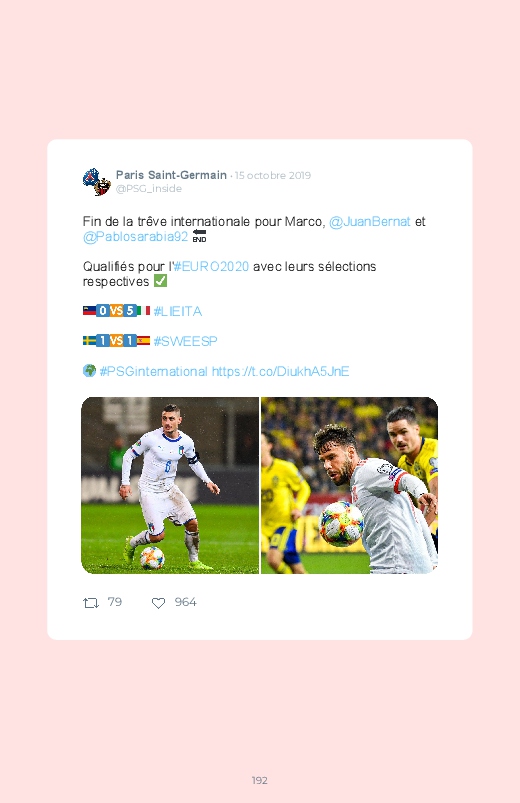This screenshot has width=520, height=803.
Task: Open the Italy player photo
Action: [170, 485]
